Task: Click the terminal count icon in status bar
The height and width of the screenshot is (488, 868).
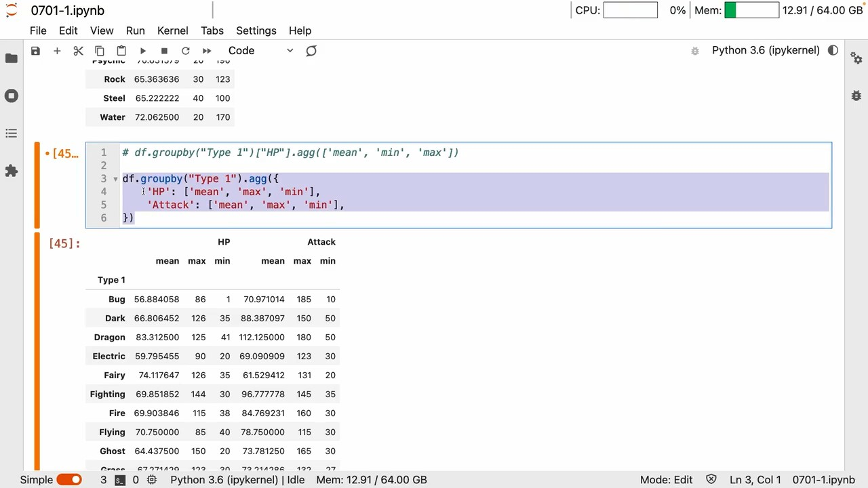Action: (x=119, y=479)
